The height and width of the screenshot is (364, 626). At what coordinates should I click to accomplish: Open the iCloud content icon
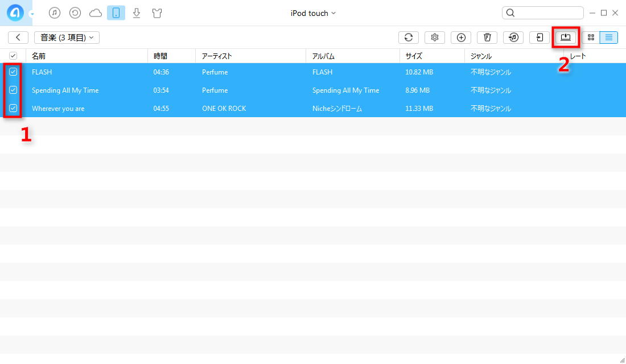click(x=96, y=13)
